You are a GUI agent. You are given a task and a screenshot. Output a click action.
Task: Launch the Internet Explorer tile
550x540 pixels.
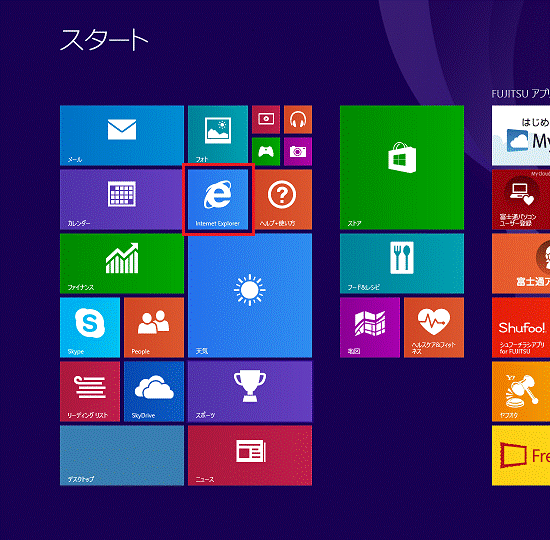[x=218, y=199]
